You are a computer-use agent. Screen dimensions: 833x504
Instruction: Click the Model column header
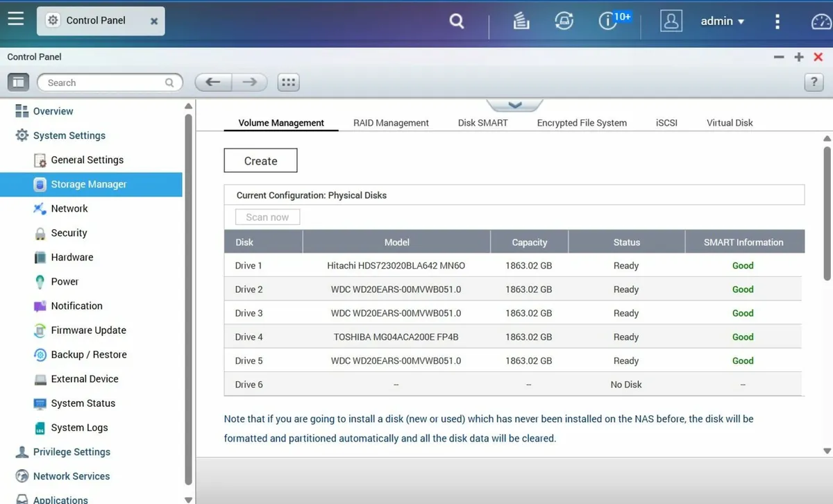coord(396,242)
